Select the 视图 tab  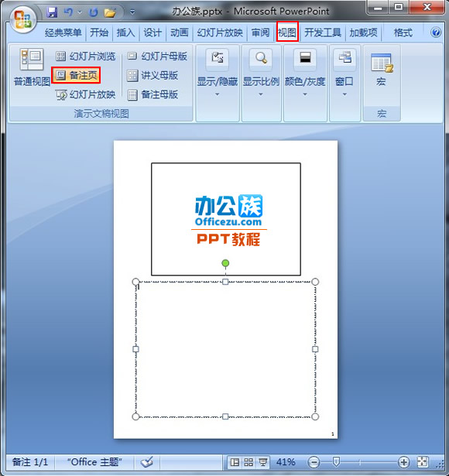coord(287,33)
